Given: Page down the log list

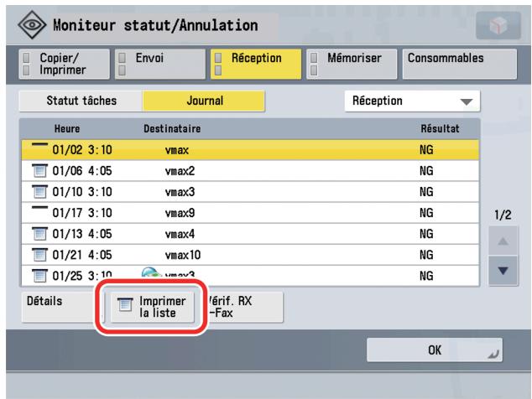Looking at the screenshot, I should [x=503, y=271].
